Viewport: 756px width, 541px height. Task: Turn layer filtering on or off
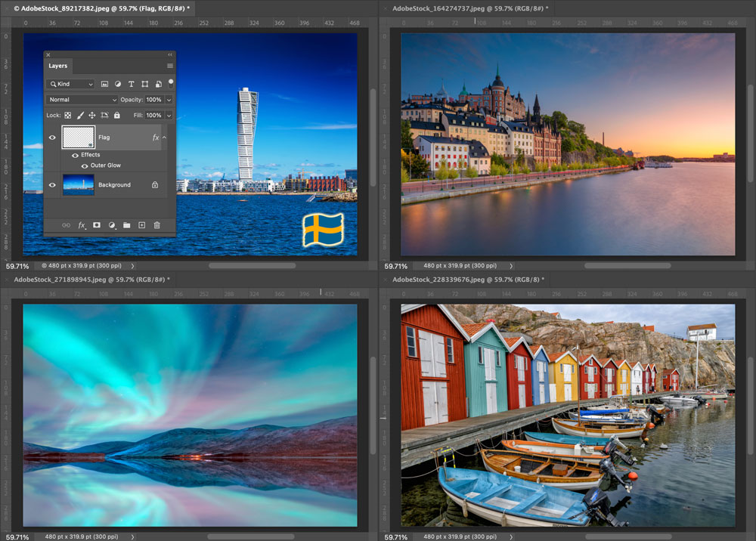click(171, 82)
